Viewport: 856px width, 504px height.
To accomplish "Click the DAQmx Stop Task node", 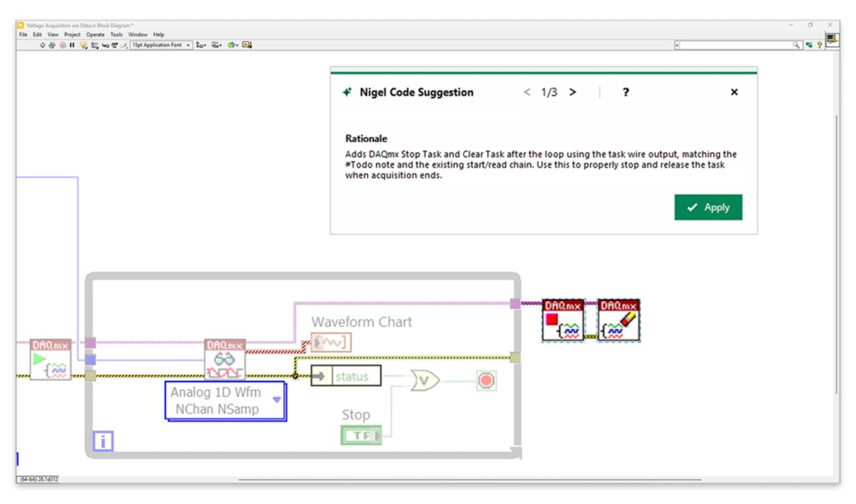I will (563, 321).
